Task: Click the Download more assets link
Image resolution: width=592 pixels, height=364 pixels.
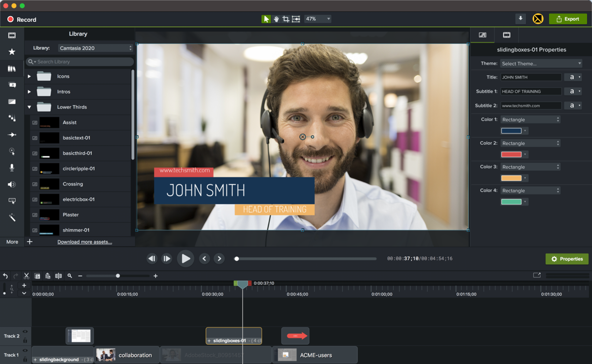Action: (84, 242)
